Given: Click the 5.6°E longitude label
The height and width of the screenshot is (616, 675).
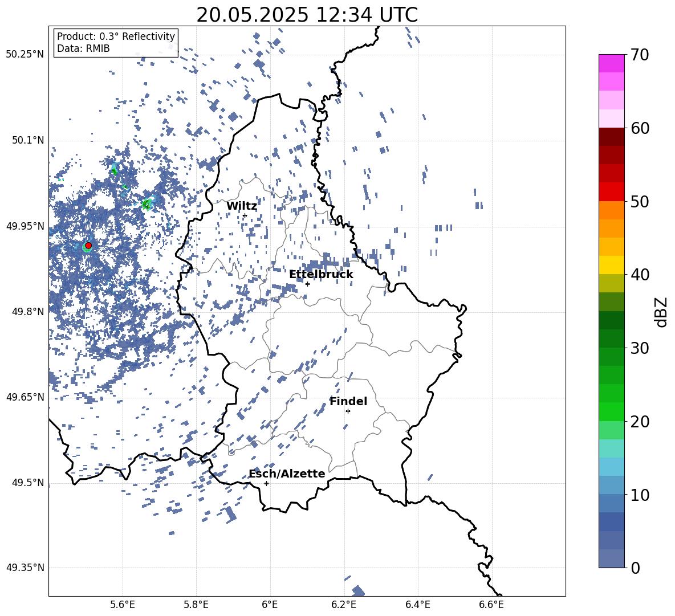Looking at the screenshot, I should [123, 605].
